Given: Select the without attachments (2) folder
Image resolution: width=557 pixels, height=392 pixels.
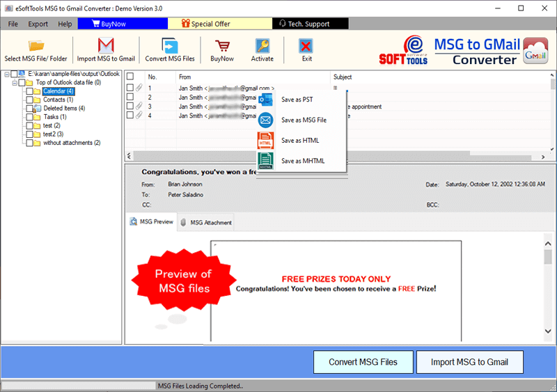Looking at the screenshot, I should tap(72, 143).
